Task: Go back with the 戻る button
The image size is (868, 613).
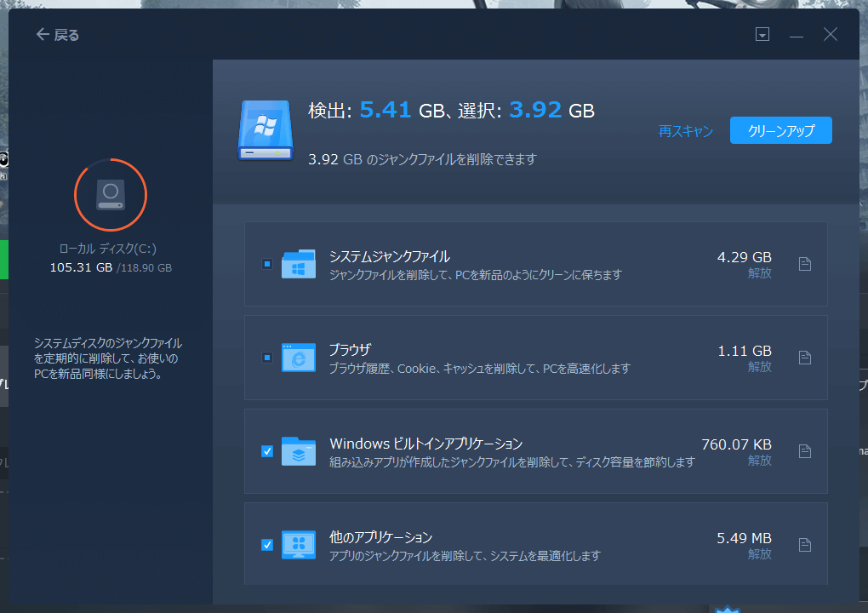Action: [x=58, y=35]
